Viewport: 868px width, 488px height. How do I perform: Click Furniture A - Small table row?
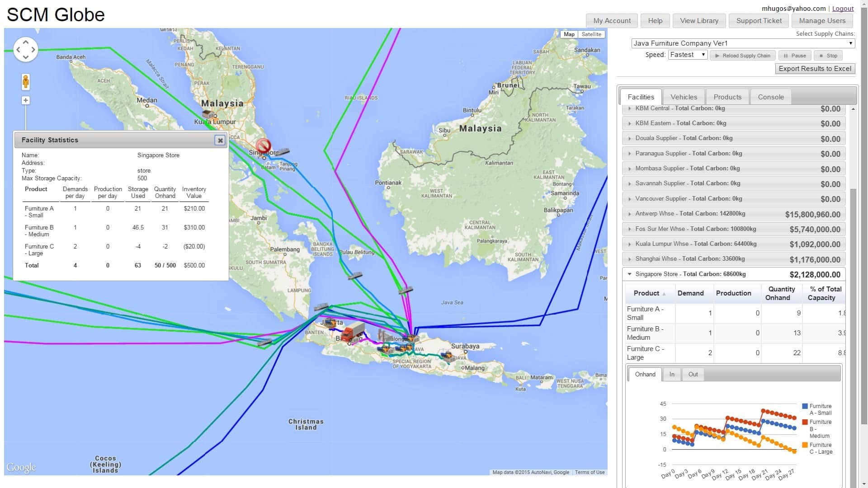pyautogui.click(x=735, y=313)
